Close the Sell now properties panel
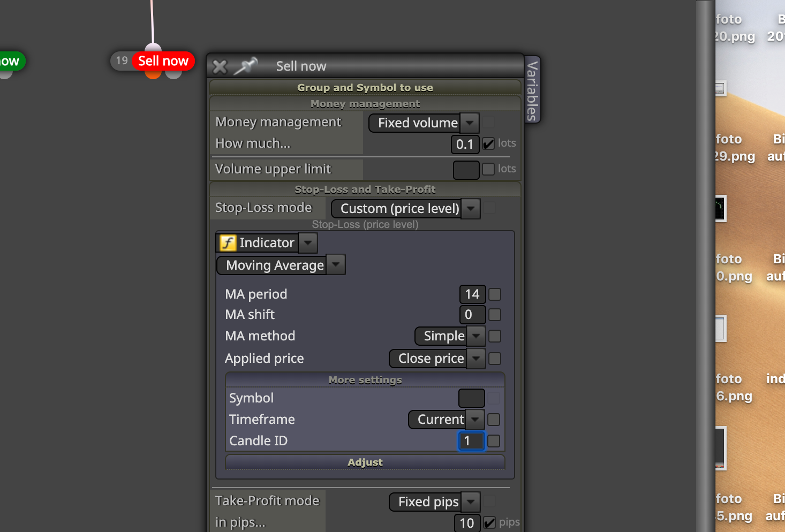This screenshot has width=785, height=532. (220, 66)
